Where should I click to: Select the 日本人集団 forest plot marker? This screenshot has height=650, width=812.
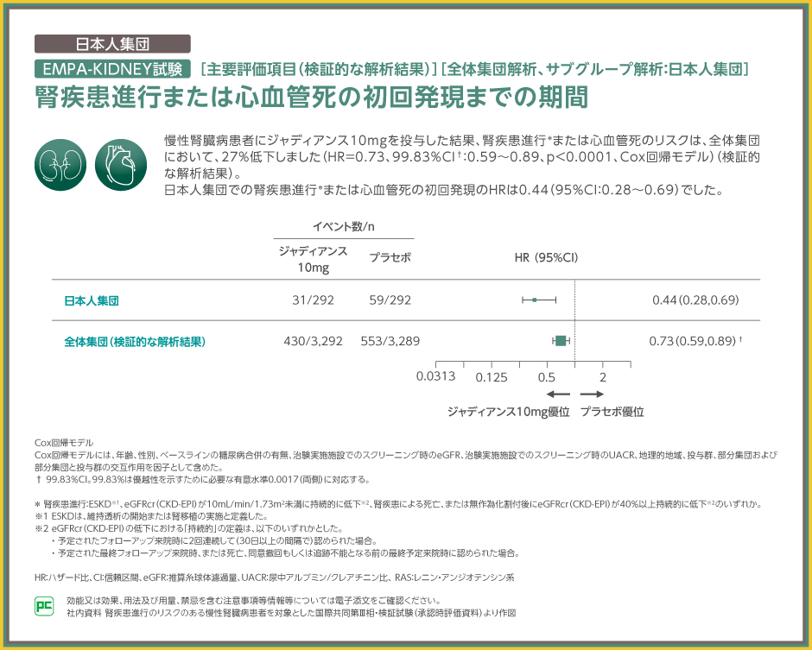[536, 300]
